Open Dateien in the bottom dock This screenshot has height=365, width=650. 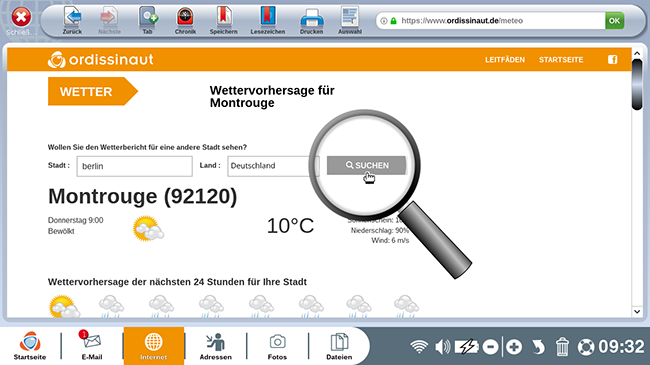[339, 346]
